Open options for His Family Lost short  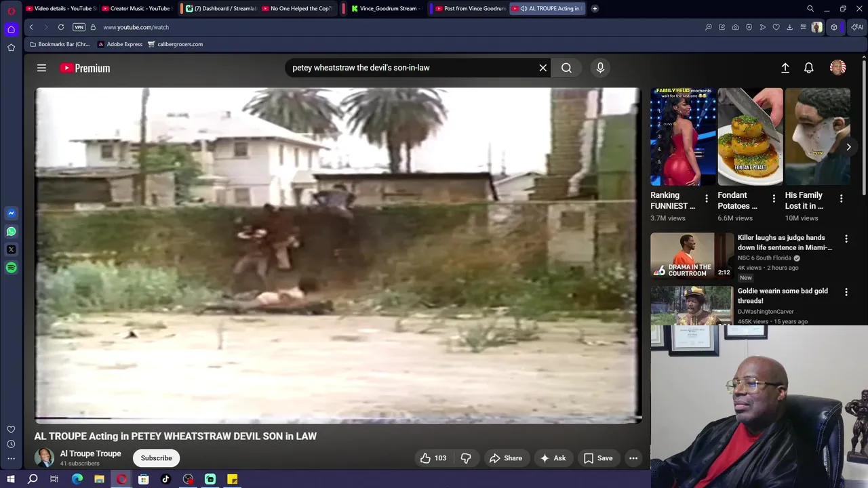(x=841, y=199)
